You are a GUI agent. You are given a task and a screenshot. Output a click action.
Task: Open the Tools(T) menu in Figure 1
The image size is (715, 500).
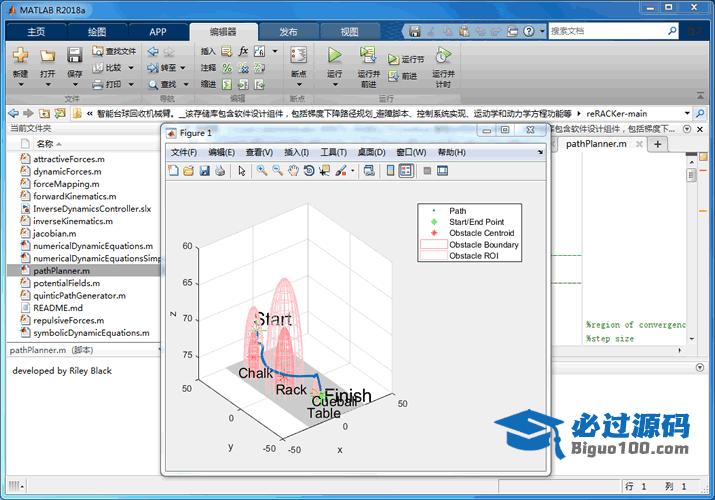[x=333, y=152]
